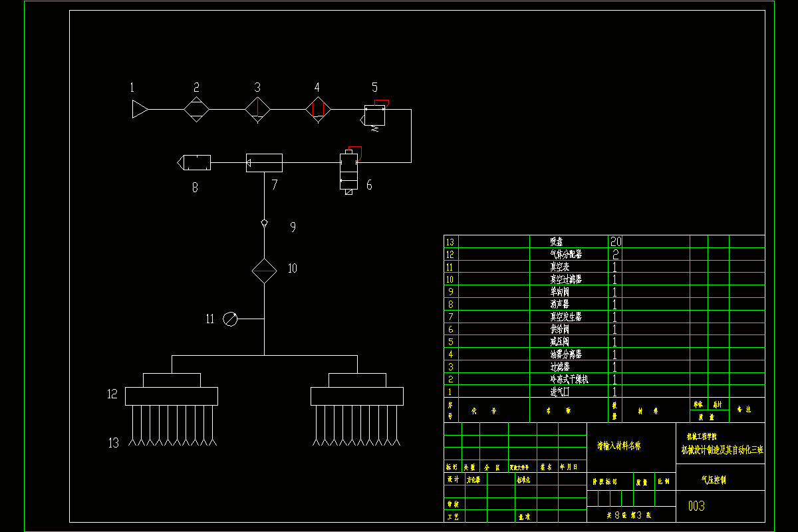Select the air inlet triangle symbol
Screen dimensions: 798x532
pyautogui.click(x=140, y=109)
